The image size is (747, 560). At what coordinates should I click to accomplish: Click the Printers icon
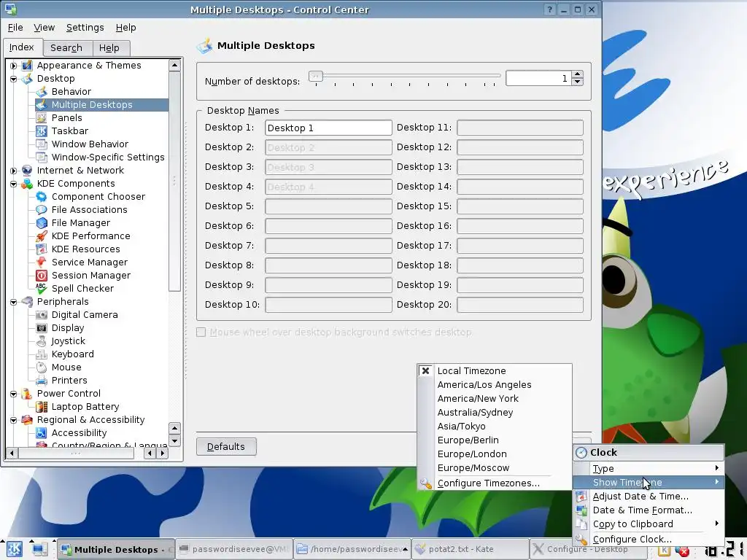point(42,381)
